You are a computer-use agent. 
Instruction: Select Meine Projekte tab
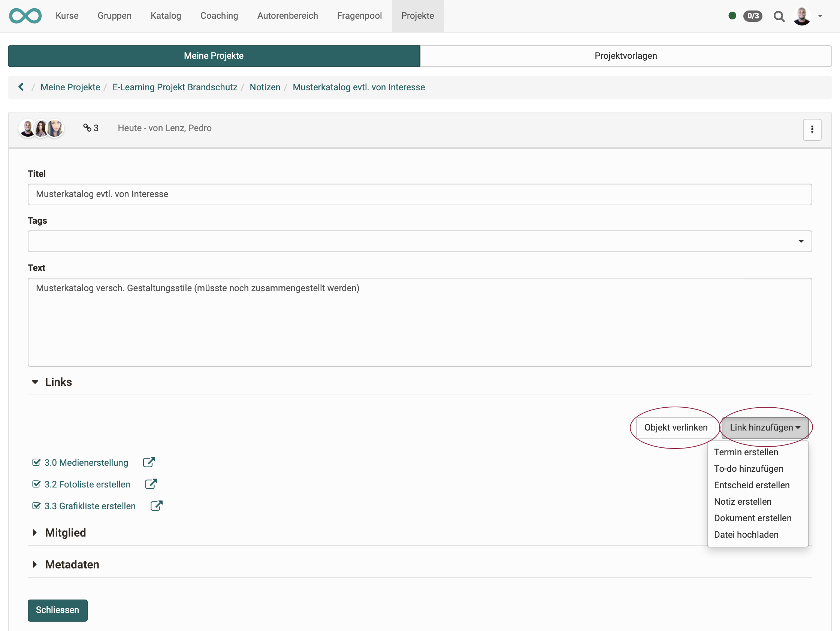point(213,56)
